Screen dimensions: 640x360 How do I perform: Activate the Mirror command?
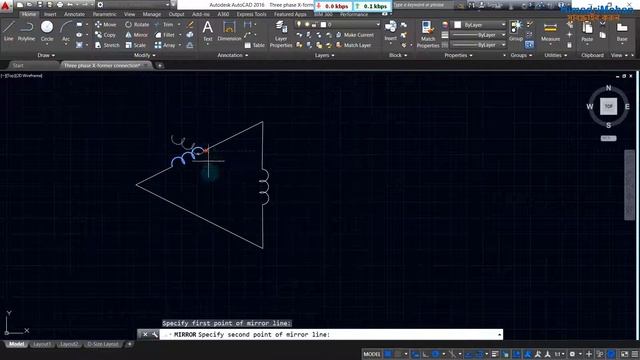tap(136, 35)
